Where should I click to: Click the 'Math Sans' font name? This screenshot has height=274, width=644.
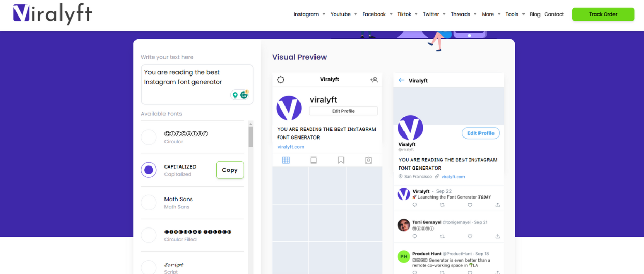point(178,199)
